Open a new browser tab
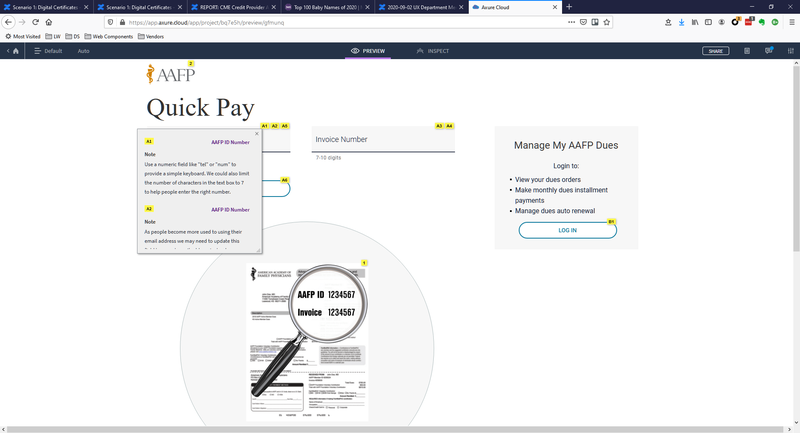This screenshot has height=433, width=800. [x=569, y=7]
